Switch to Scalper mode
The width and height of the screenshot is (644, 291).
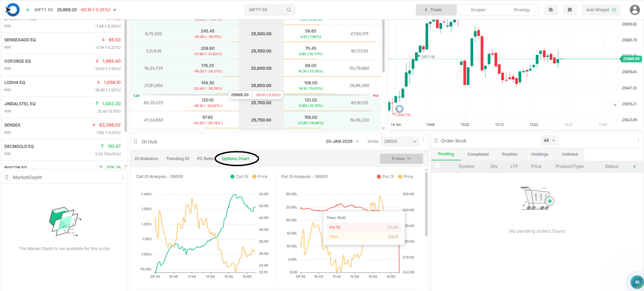pos(478,10)
